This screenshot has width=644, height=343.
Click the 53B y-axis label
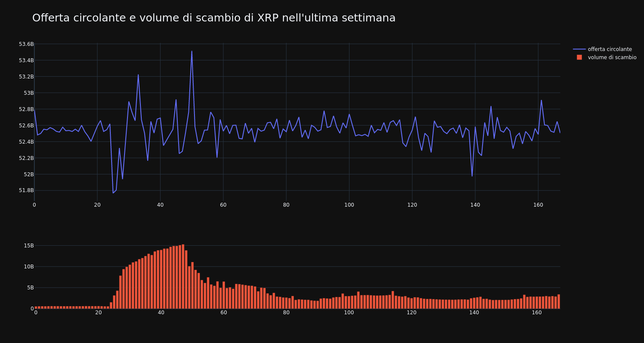tap(29, 93)
